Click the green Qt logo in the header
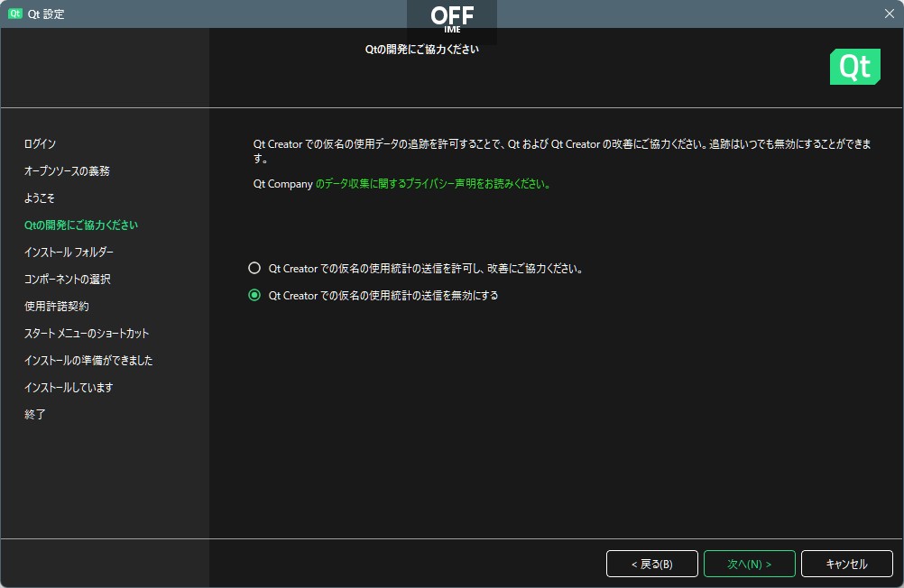 click(x=855, y=67)
